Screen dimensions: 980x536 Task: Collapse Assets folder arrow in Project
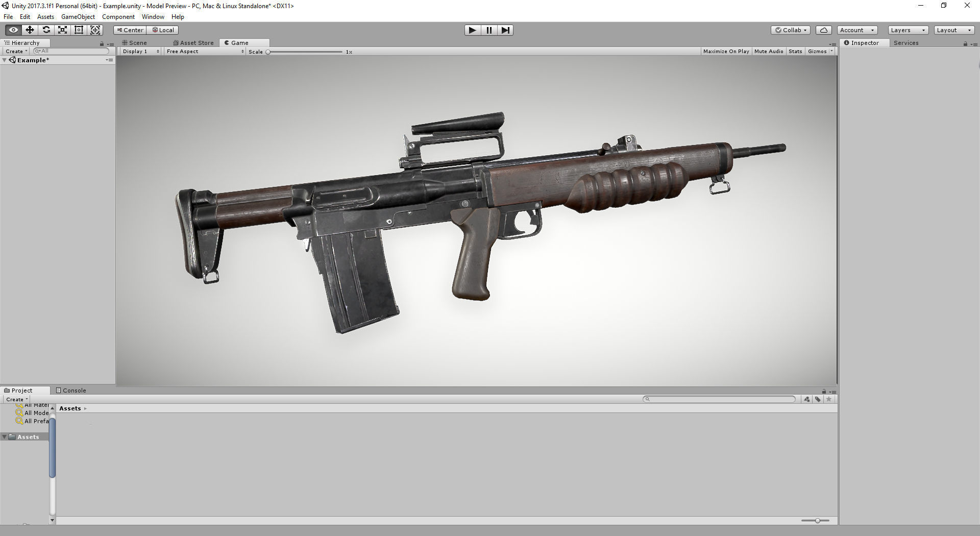click(5, 437)
